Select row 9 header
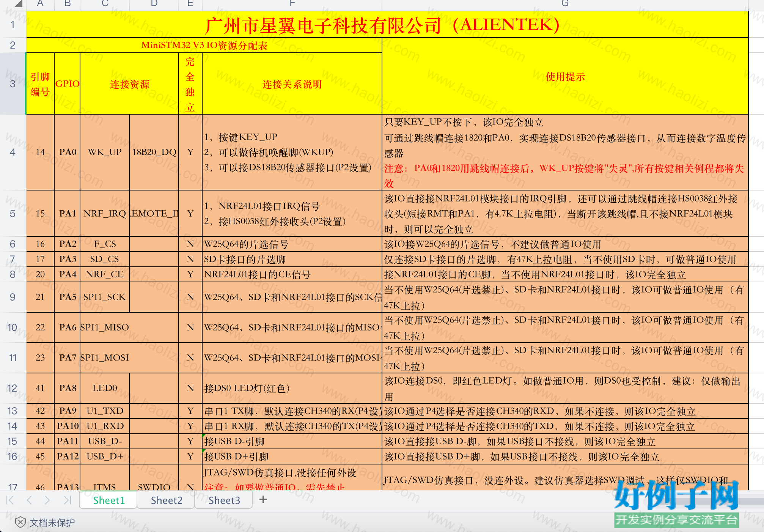This screenshot has width=764, height=532. tap(13, 297)
